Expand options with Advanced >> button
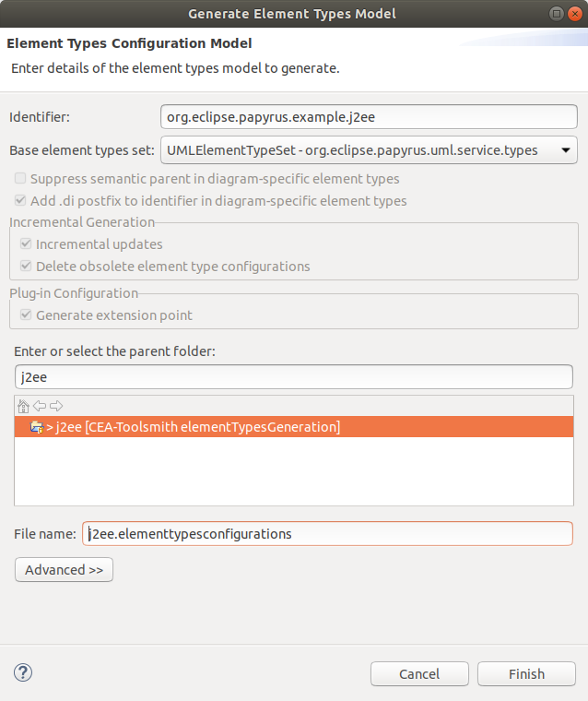588x701 pixels. pyautogui.click(x=64, y=570)
